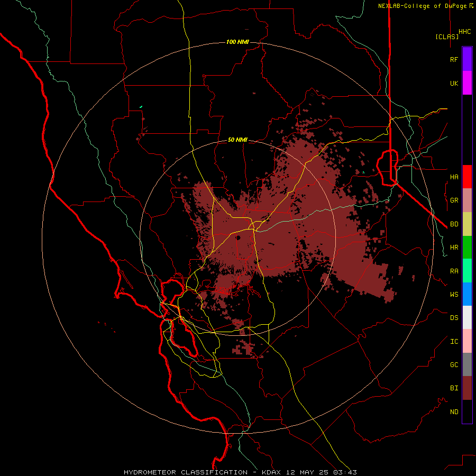Click the RF legend label
Screen dimensions: 476x476
(454, 59)
